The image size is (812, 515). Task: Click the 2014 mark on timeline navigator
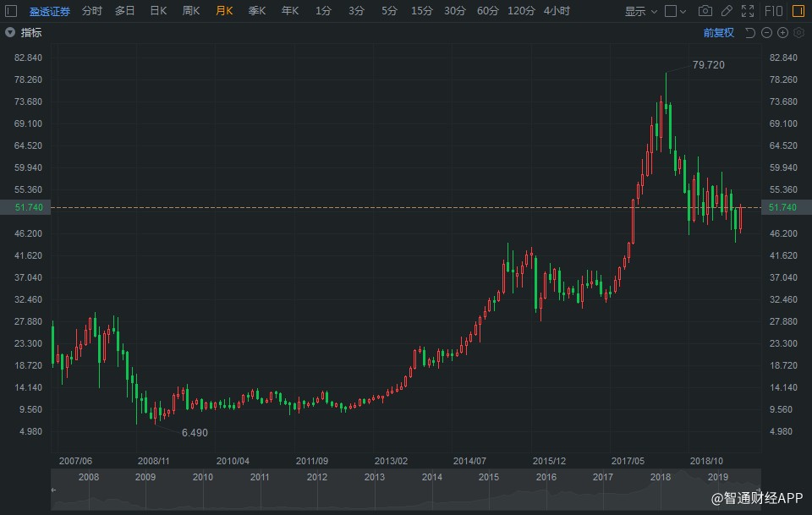point(431,477)
